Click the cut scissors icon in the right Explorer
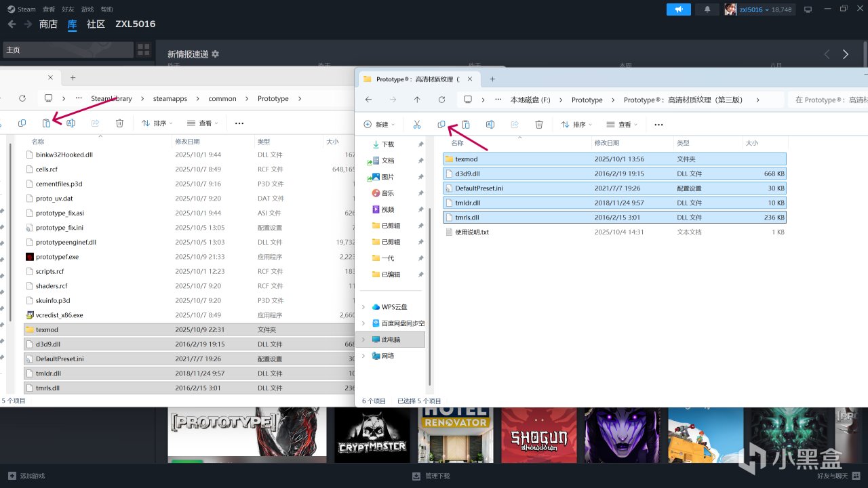The width and height of the screenshot is (868, 488). [x=417, y=125]
